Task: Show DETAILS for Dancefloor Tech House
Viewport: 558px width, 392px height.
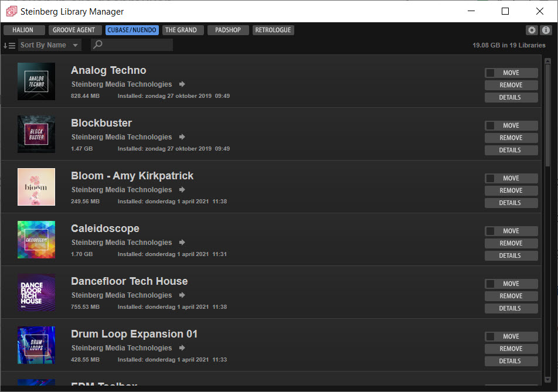Action: pos(511,308)
